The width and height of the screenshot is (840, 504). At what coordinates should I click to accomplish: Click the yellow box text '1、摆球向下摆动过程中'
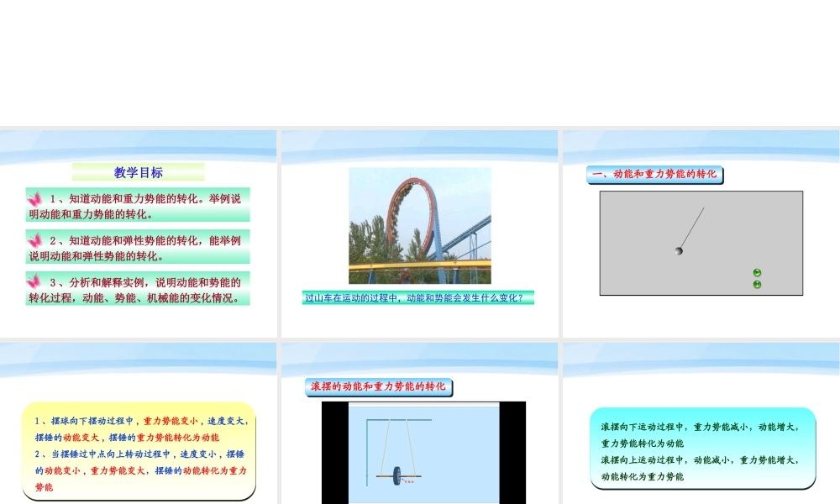pyautogui.click(x=84, y=421)
